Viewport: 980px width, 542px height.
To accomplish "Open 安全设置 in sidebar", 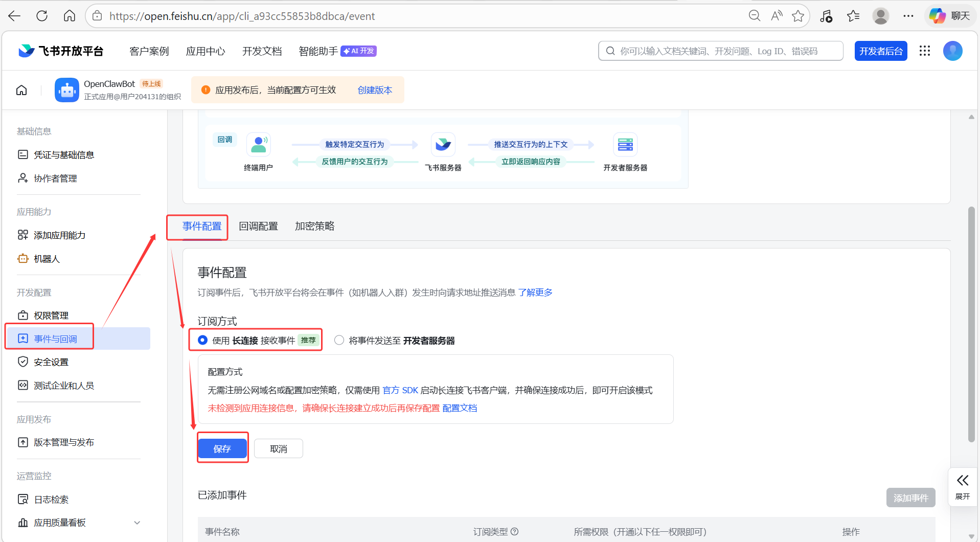I will [x=51, y=362].
